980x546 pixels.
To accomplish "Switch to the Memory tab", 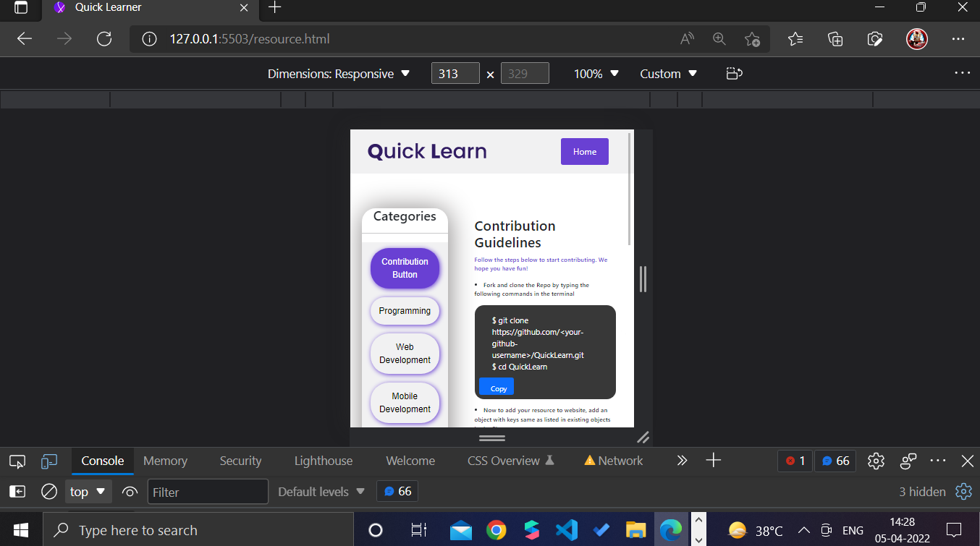I will click(165, 461).
